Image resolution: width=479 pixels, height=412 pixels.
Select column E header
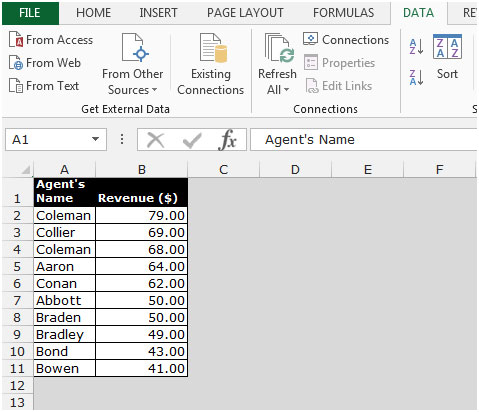point(368,170)
